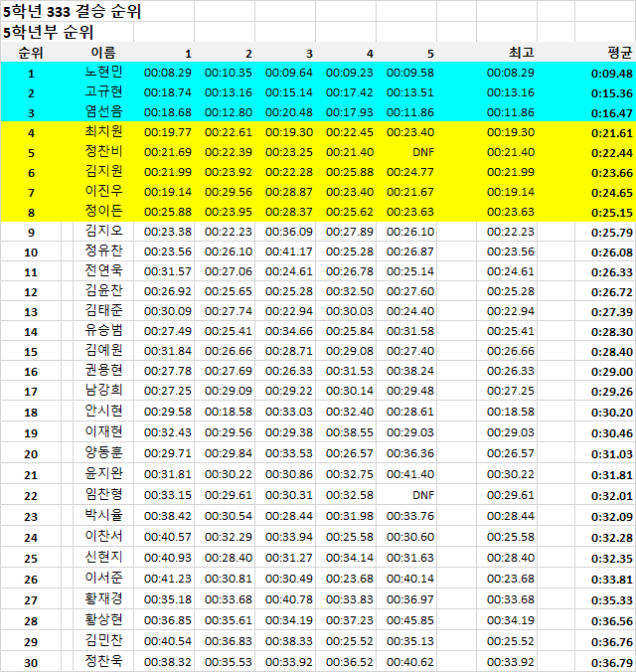Select name cell 김민찬
This screenshot has height=672, width=636.
(x=103, y=640)
